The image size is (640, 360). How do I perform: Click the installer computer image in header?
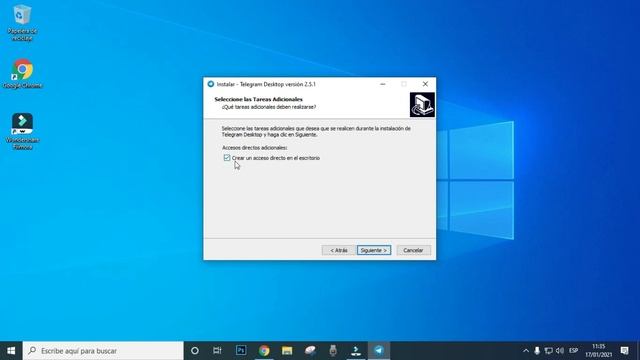(422, 104)
